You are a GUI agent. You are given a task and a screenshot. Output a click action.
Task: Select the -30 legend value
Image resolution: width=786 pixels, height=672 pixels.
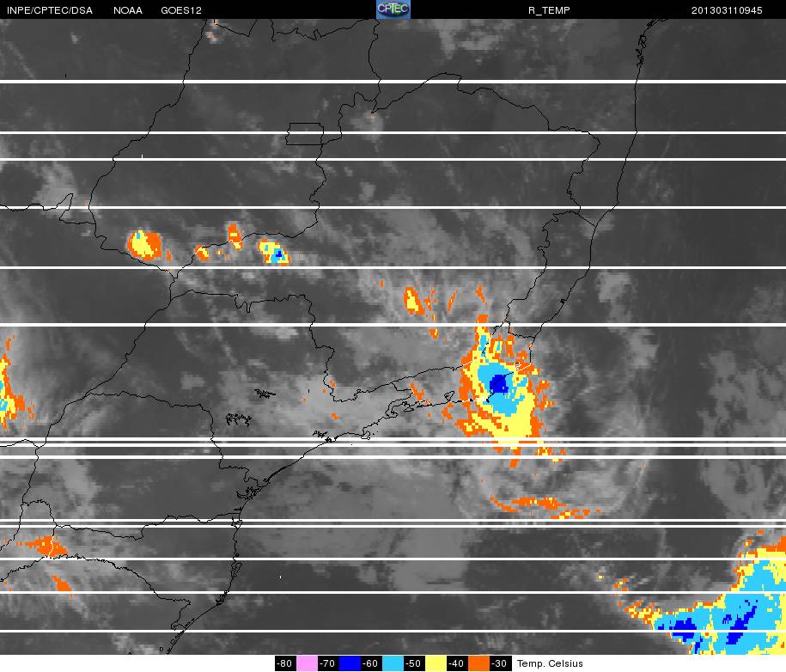pos(501,663)
